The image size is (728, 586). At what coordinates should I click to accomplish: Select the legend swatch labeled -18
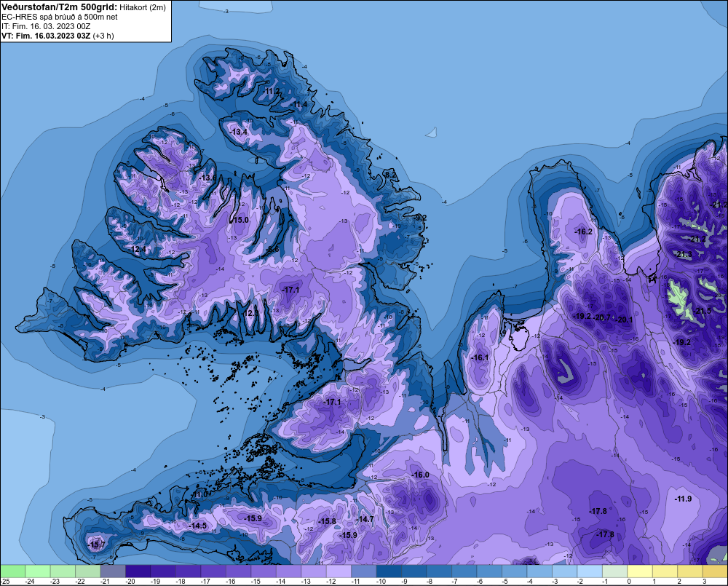tap(188, 571)
